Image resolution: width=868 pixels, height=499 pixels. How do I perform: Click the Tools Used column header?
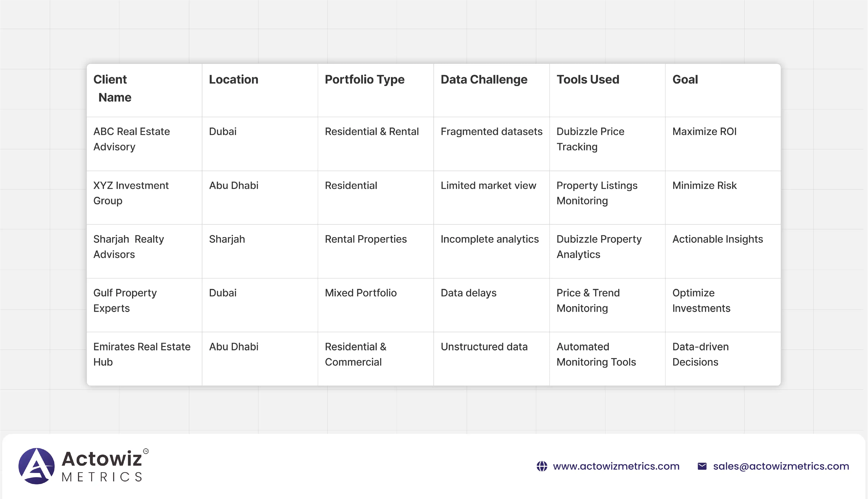[588, 79]
